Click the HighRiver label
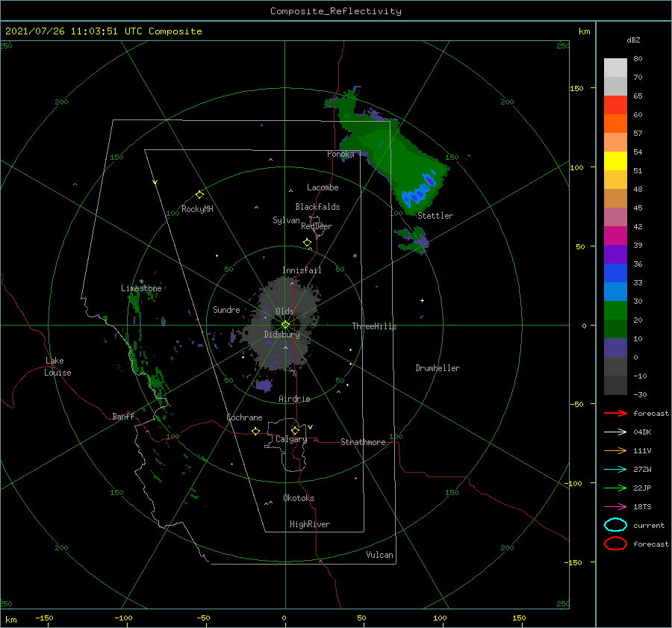 click(x=310, y=524)
